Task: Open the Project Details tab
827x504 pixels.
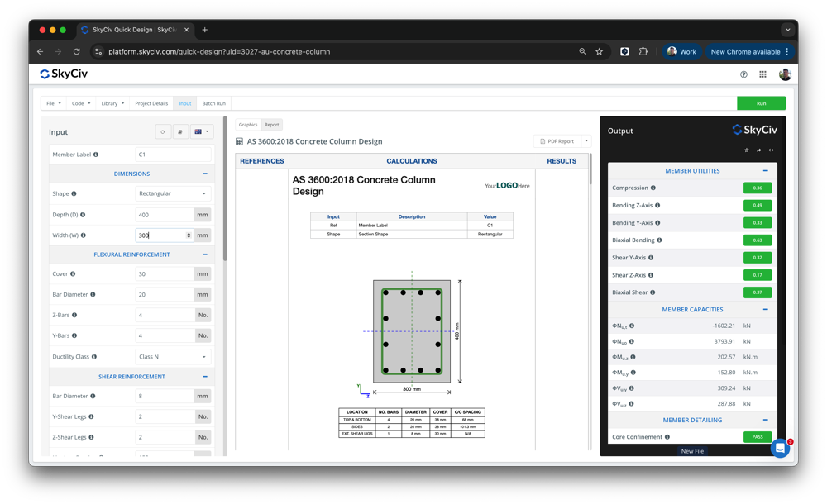Action: tap(151, 103)
